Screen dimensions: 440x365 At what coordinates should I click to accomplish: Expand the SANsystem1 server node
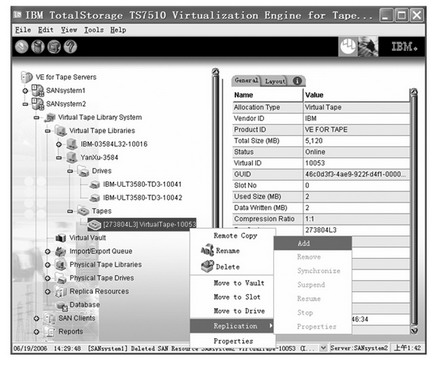click(25, 90)
